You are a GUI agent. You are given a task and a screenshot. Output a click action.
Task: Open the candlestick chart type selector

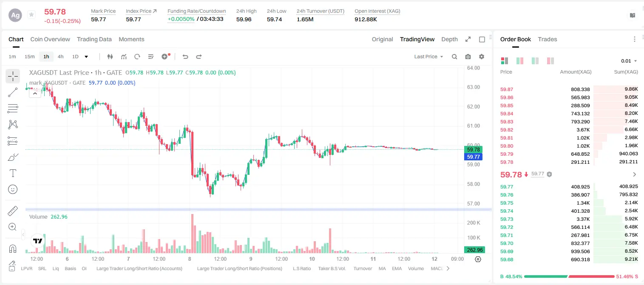tap(110, 57)
